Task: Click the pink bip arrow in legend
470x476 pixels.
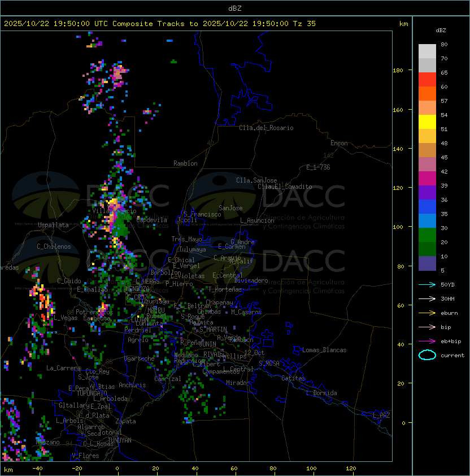Action: pos(427,327)
